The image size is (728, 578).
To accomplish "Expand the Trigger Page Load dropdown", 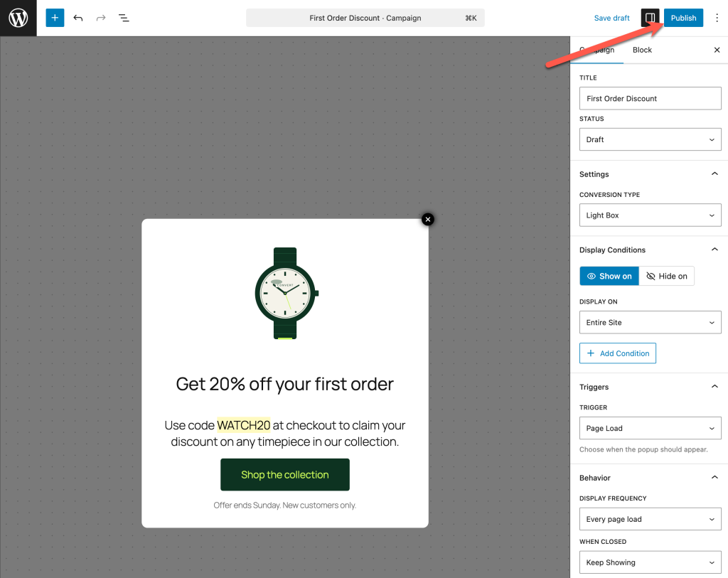I will (x=650, y=428).
